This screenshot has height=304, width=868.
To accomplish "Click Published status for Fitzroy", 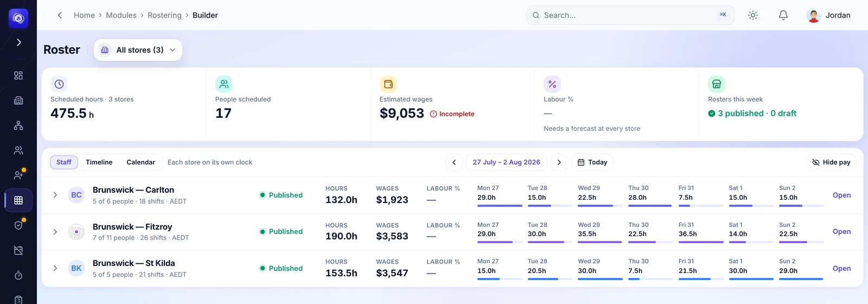I will (281, 232).
